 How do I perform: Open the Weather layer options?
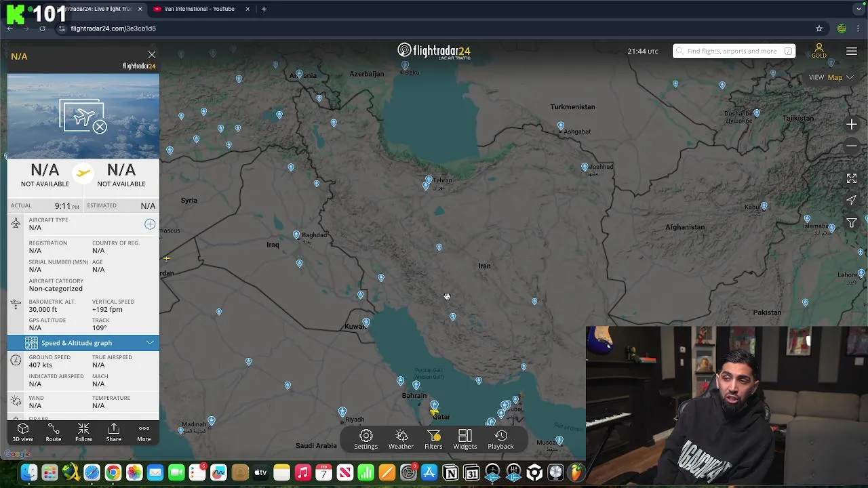(x=401, y=439)
